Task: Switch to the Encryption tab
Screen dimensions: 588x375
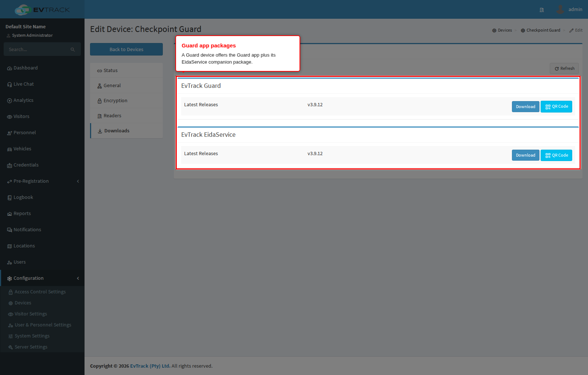Action: pos(126,101)
